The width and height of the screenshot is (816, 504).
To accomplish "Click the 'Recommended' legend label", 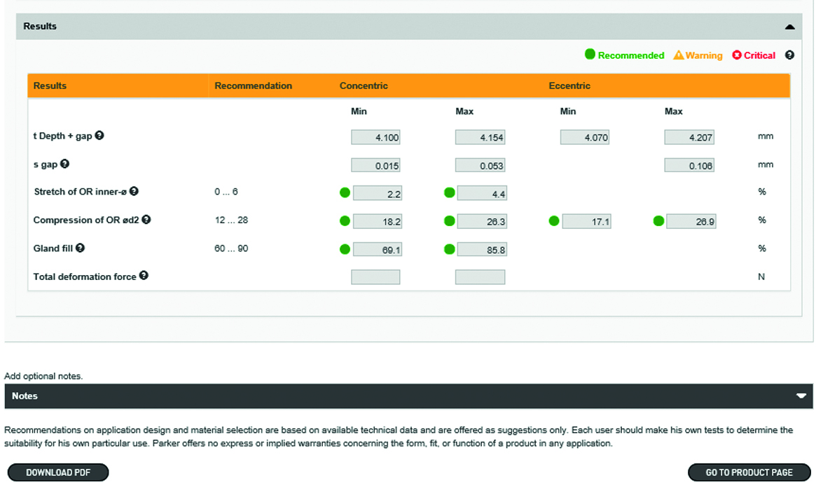I will point(630,55).
